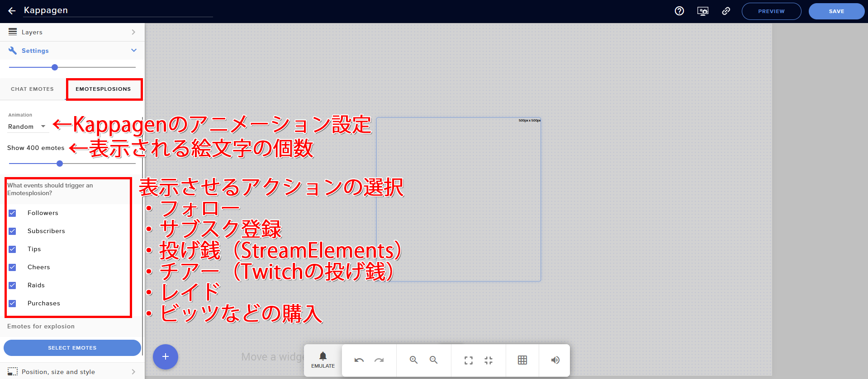Edit the Kappagen overlay name field
The height and width of the screenshot is (379, 868).
pos(118,10)
